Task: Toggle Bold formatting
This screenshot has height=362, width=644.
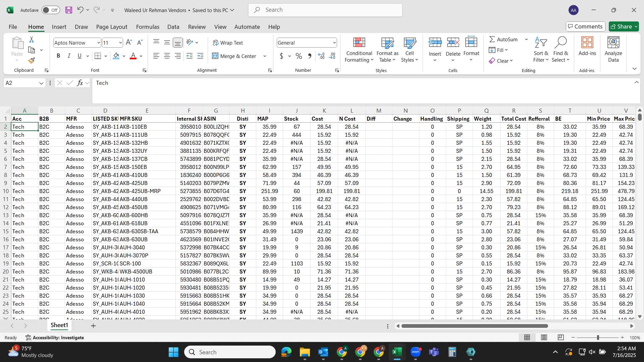Action: coord(58,56)
